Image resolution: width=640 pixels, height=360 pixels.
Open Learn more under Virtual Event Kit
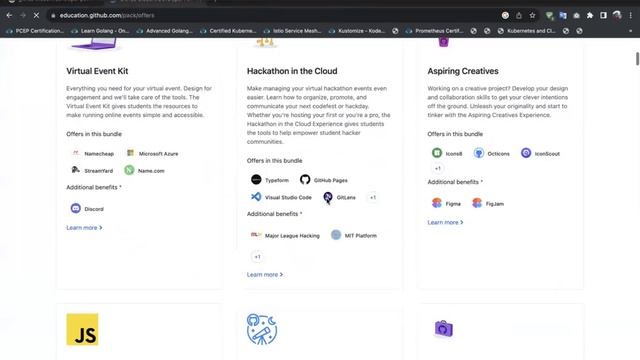point(84,228)
